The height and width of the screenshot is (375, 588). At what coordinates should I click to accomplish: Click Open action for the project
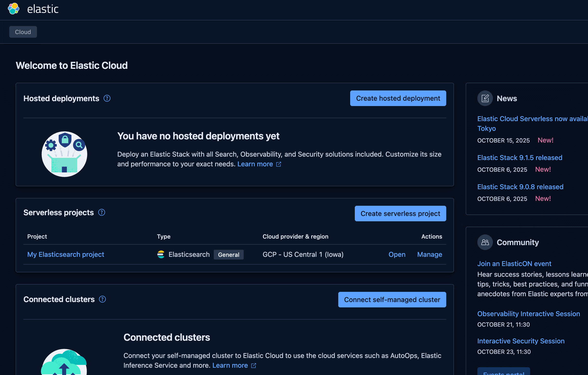tap(397, 254)
